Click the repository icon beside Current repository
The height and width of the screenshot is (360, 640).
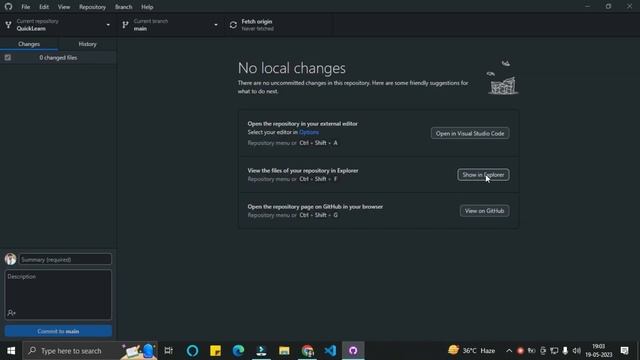(x=8, y=25)
